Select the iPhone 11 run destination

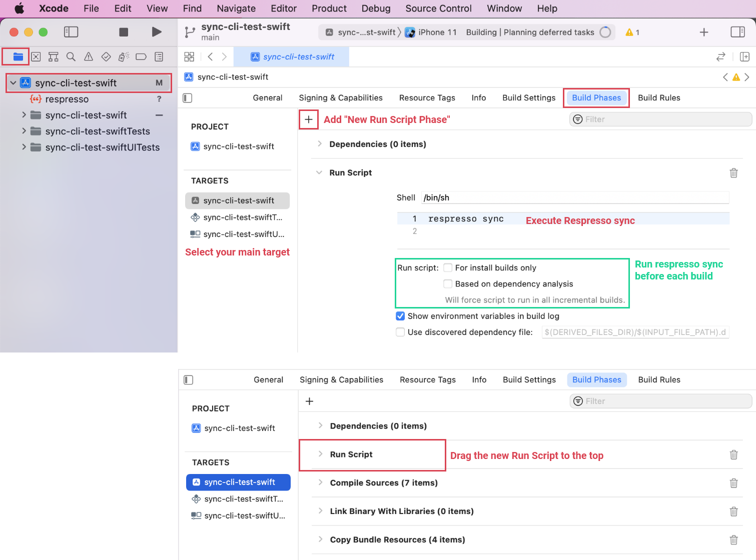tap(431, 32)
